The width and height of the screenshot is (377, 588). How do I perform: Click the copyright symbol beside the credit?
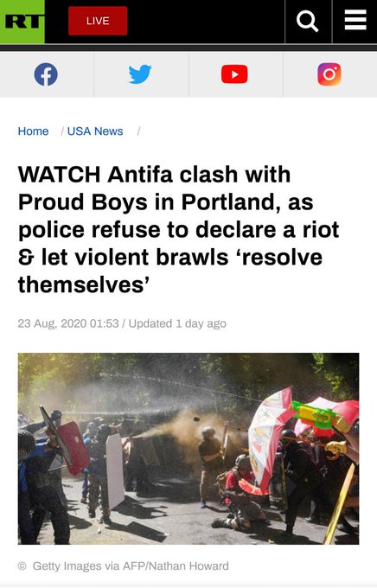[22, 566]
